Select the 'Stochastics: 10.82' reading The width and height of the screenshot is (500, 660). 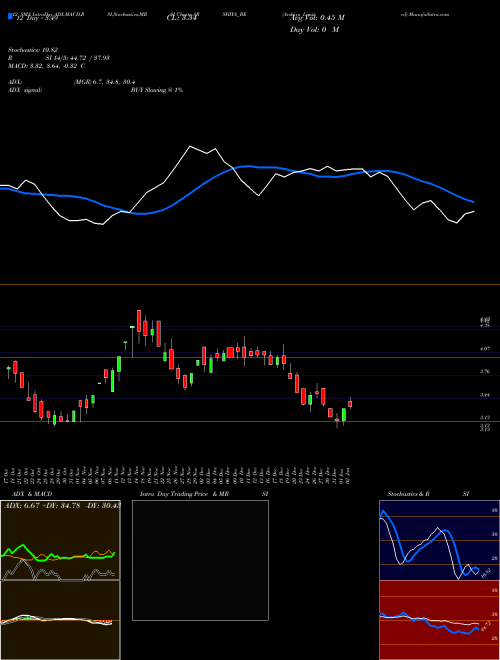coord(32,50)
